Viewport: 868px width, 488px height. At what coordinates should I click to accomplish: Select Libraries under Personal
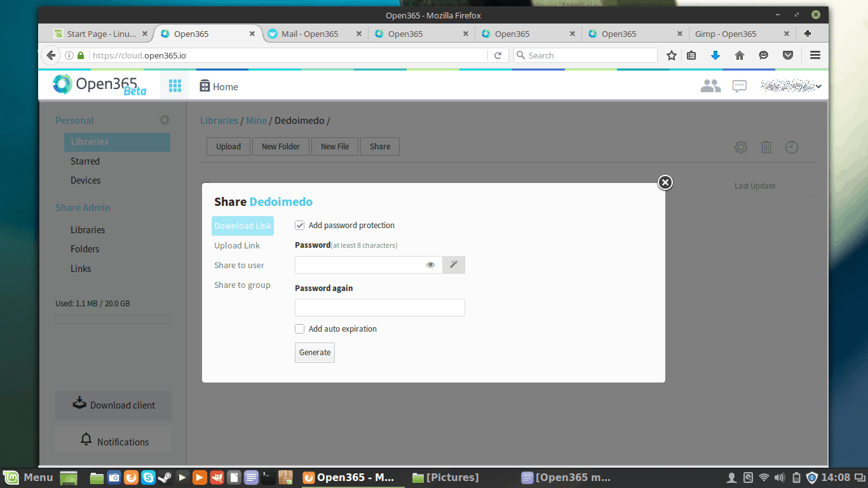click(117, 142)
